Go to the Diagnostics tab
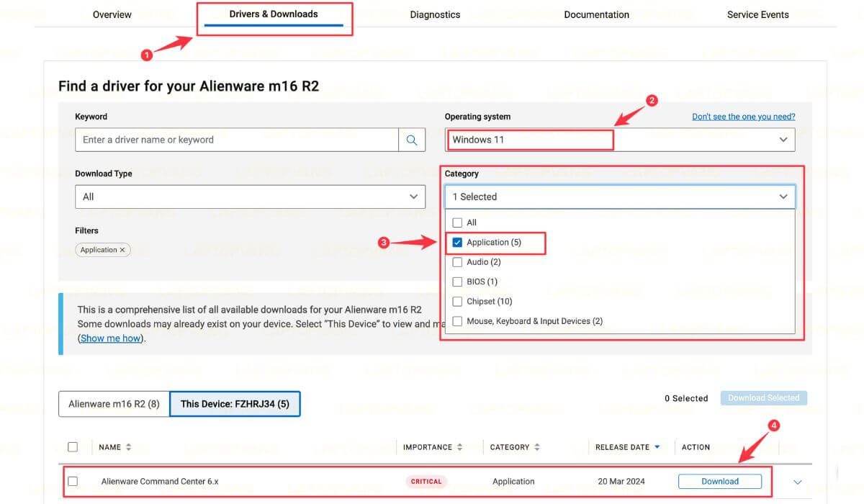 [435, 14]
